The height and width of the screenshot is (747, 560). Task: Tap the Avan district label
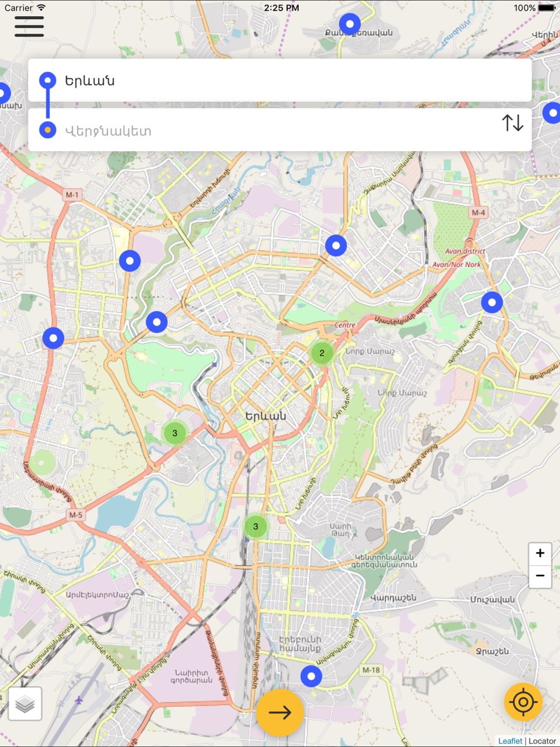click(x=465, y=251)
